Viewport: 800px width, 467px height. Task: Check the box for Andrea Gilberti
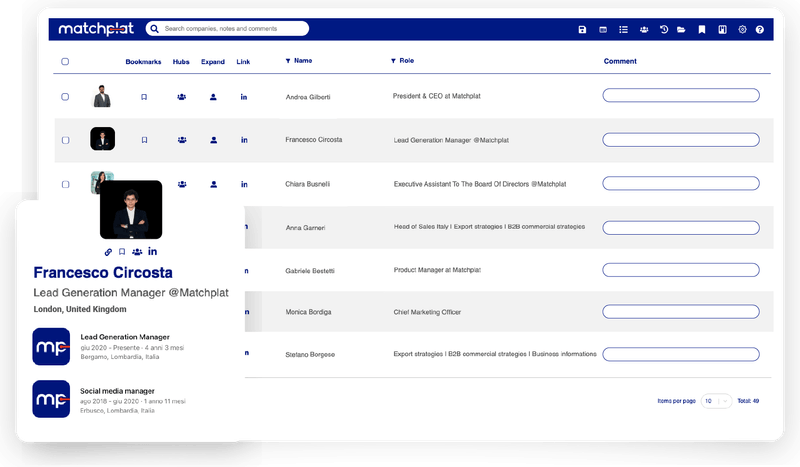(x=65, y=97)
